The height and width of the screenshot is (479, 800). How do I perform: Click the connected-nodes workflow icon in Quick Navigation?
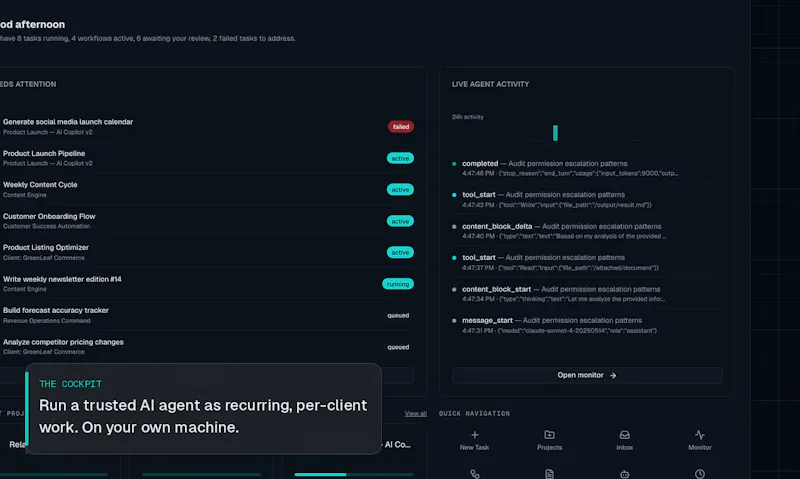(474, 474)
